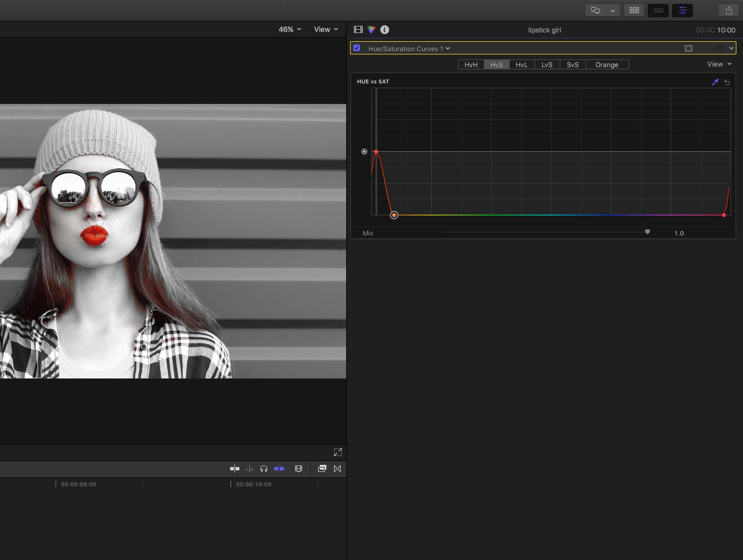Select the hue eyedropper tool

715,82
